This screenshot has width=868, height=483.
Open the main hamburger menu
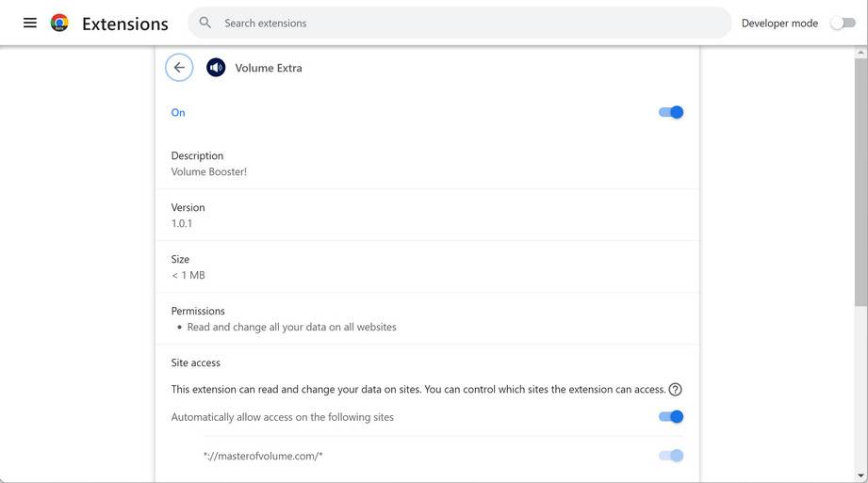pos(30,23)
